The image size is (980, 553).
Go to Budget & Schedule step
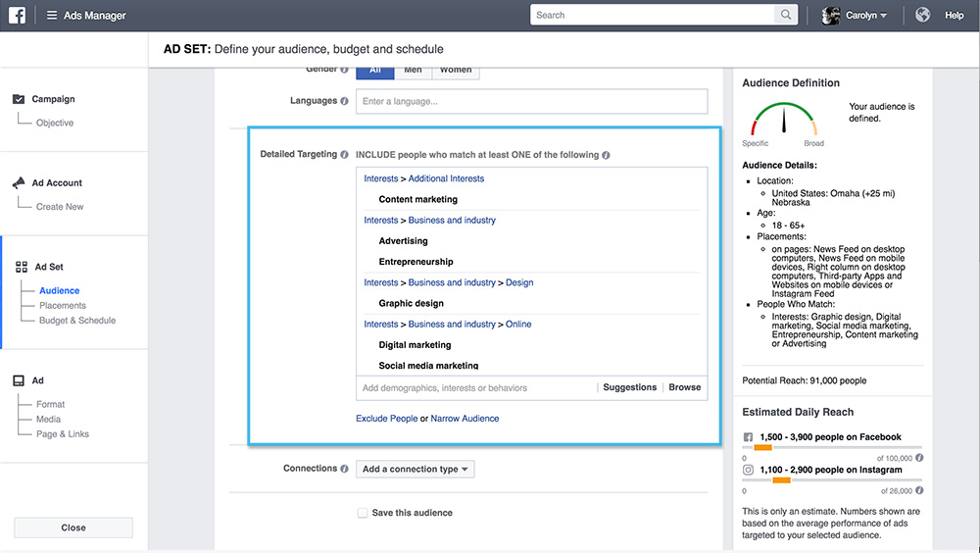point(77,321)
